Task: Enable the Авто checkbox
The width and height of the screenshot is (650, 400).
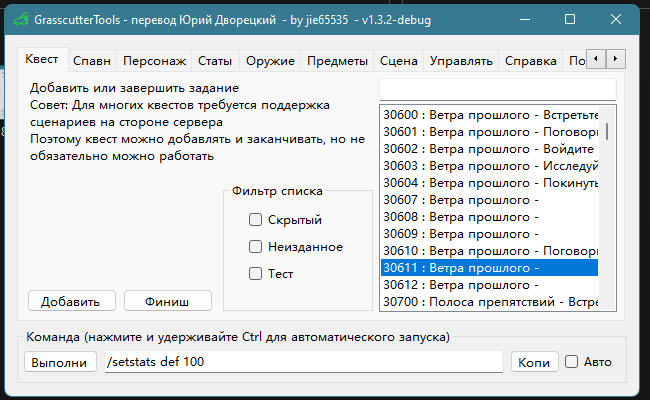Action: (x=572, y=362)
